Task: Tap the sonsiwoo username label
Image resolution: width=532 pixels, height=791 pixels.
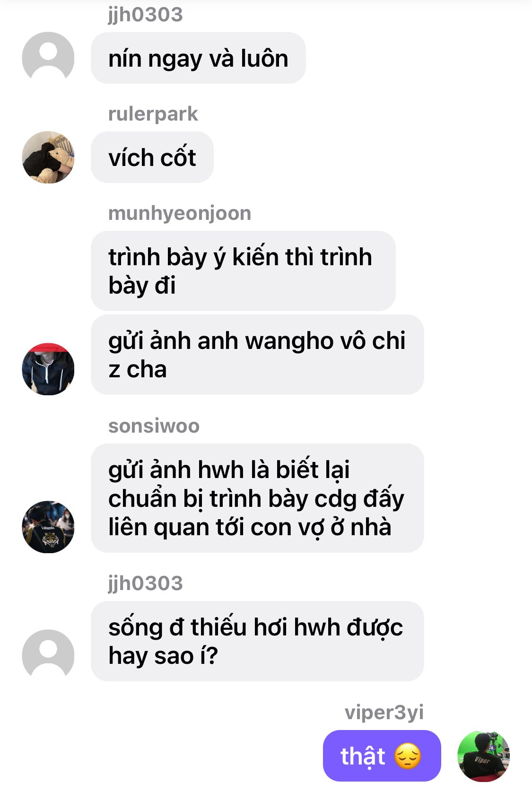Action: pyautogui.click(x=154, y=426)
